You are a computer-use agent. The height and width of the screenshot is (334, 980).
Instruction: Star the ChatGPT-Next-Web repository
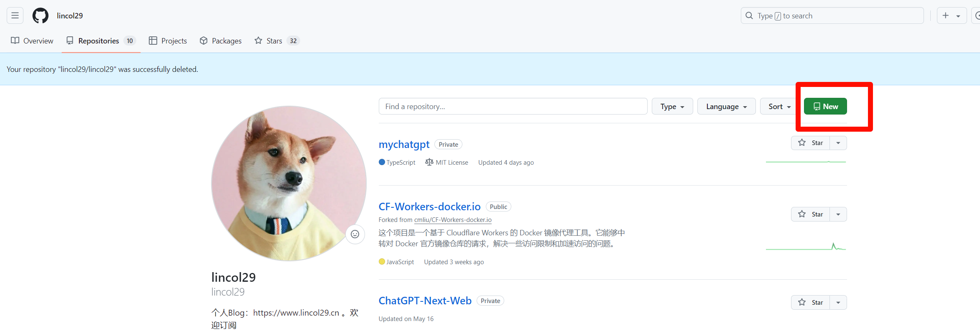pyautogui.click(x=810, y=302)
